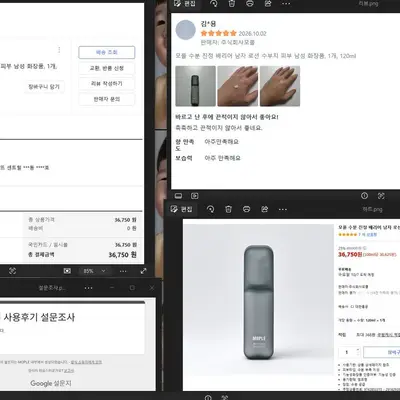Print the image from the top-right Photos window
This screenshot has width=400, height=400.
pos(250,4)
